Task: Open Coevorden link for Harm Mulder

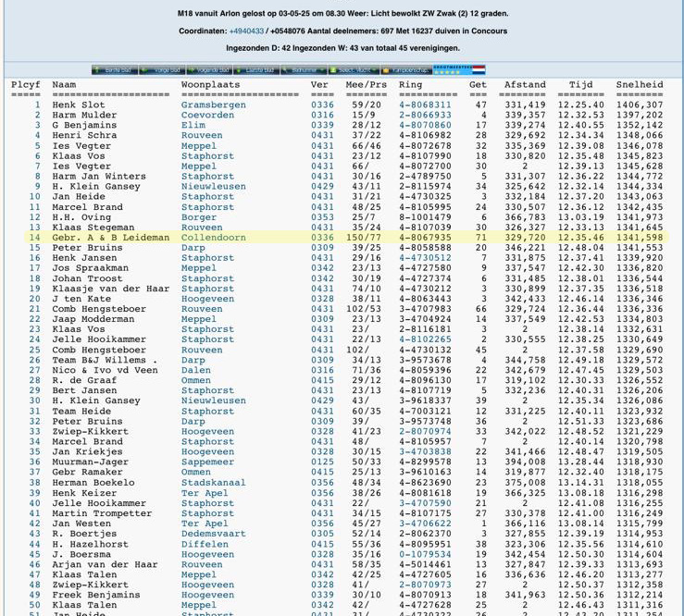Action: click(207, 115)
